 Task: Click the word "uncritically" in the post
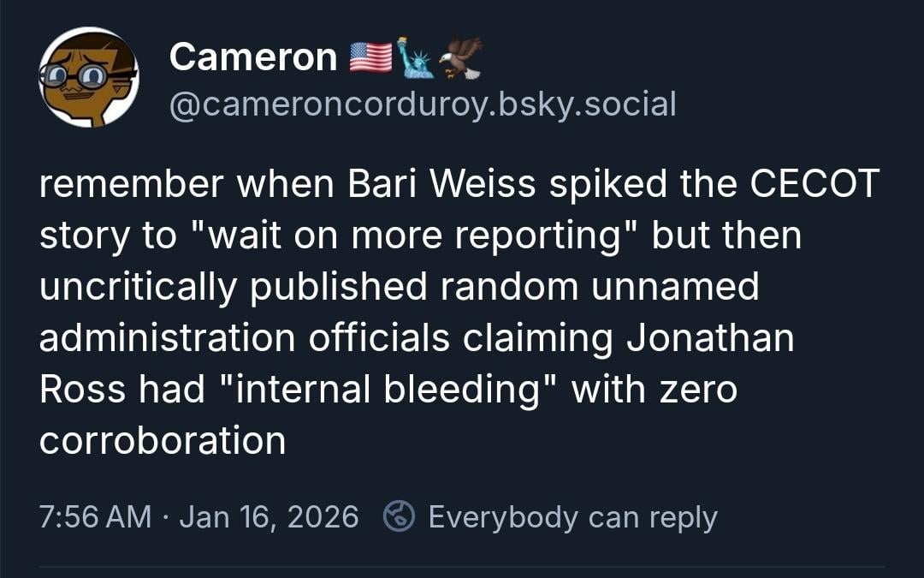click(138, 288)
